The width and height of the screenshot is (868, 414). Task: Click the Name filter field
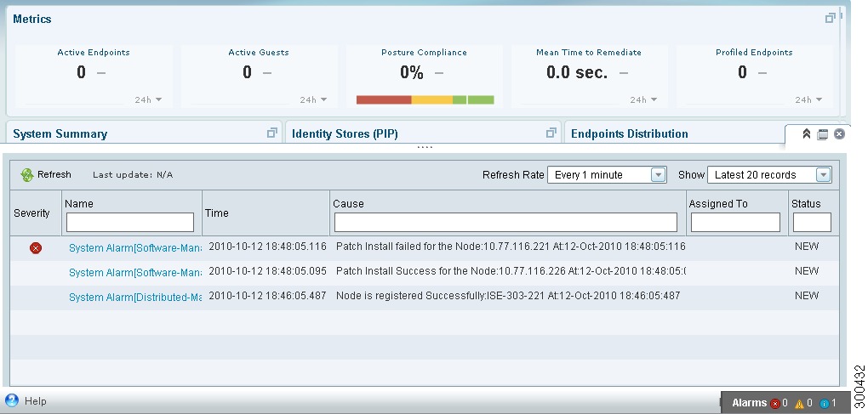point(130,222)
